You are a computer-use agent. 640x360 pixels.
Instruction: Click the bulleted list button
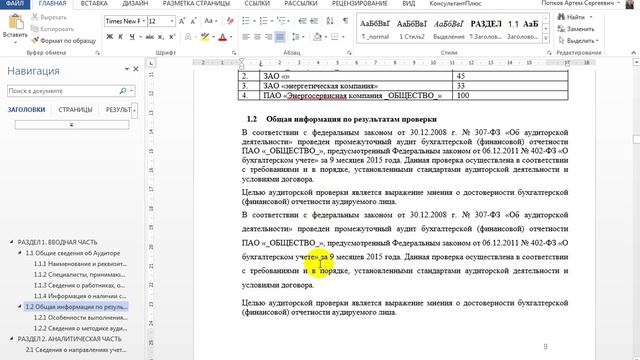tap(246, 21)
